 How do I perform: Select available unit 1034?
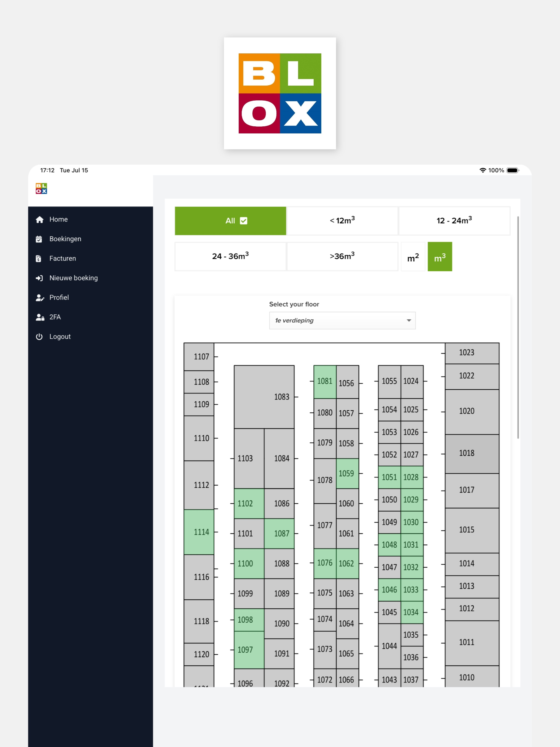click(412, 612)
